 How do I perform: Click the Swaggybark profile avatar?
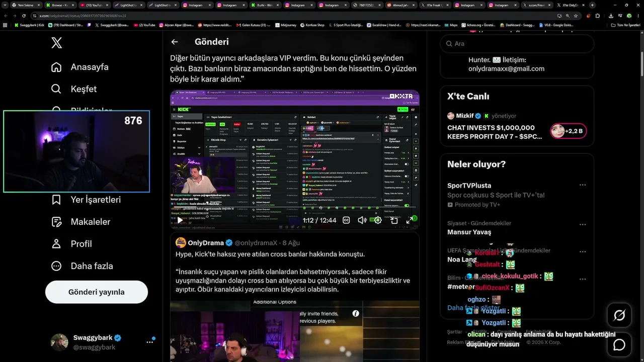[x=59, y=342]
